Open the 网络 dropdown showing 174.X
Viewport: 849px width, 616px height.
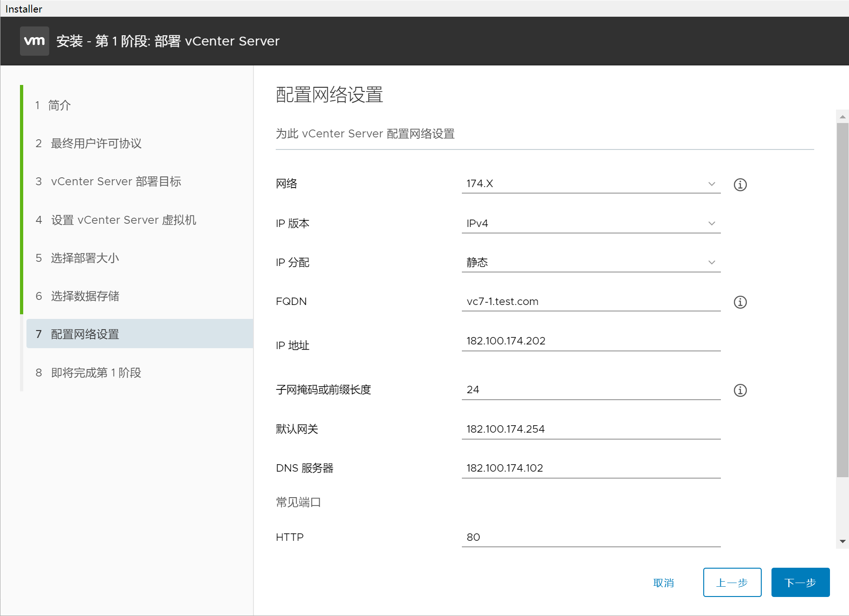point(590,184)
